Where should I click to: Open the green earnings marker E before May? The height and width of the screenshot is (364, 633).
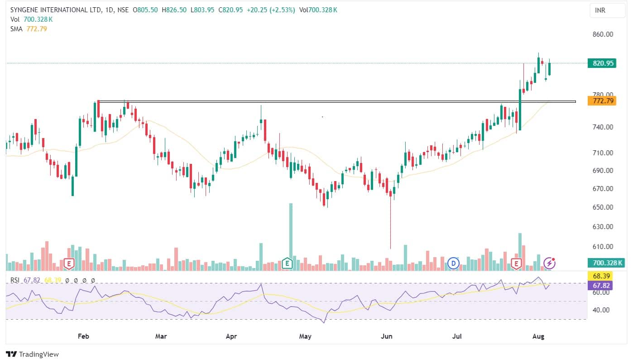[286, 263]
